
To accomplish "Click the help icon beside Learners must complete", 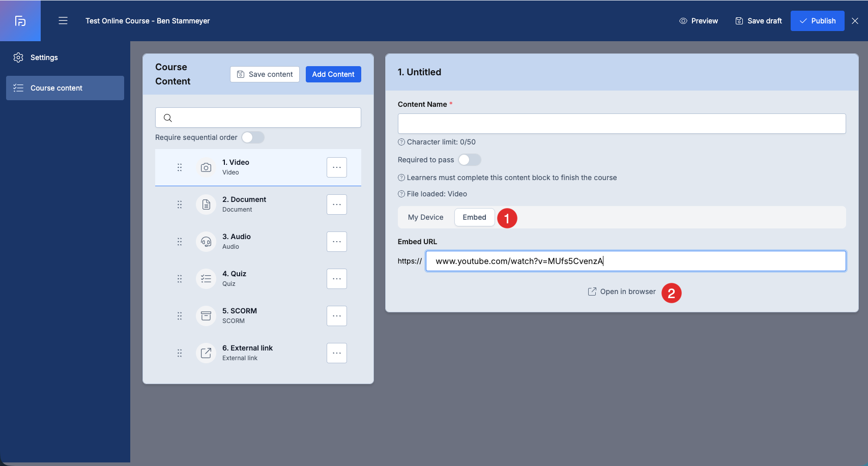I will point(401,178).
